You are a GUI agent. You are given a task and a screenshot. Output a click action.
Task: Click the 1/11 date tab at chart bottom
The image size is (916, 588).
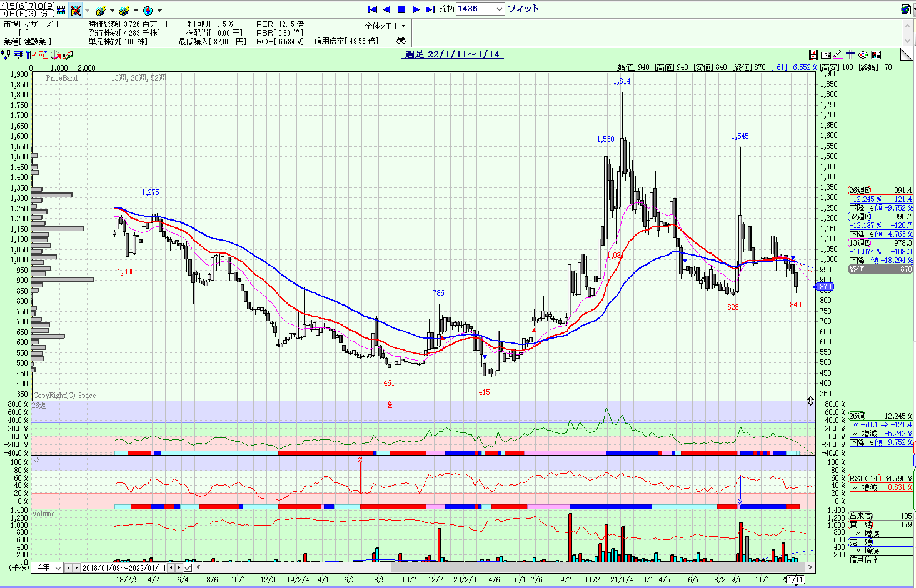(795, 579)
